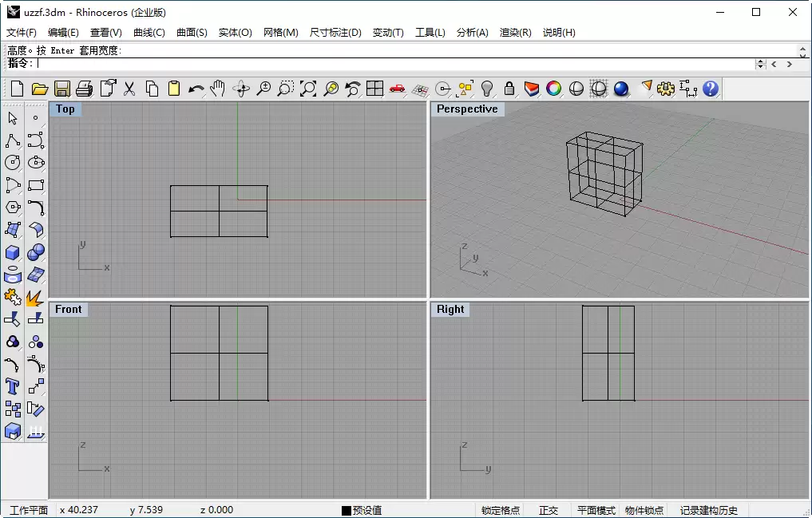Save the model with the floppy disk icon

tap(61, 89)
